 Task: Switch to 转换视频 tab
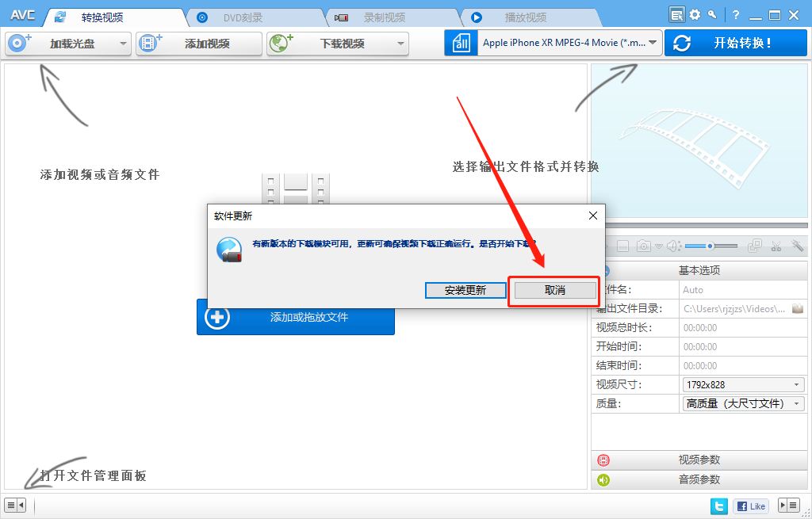tap(102, 17)
